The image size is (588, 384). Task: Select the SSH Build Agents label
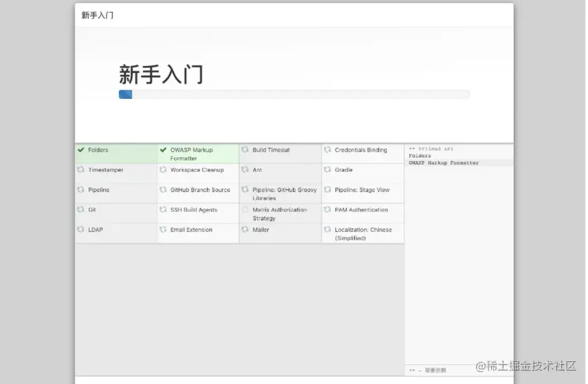194,210
